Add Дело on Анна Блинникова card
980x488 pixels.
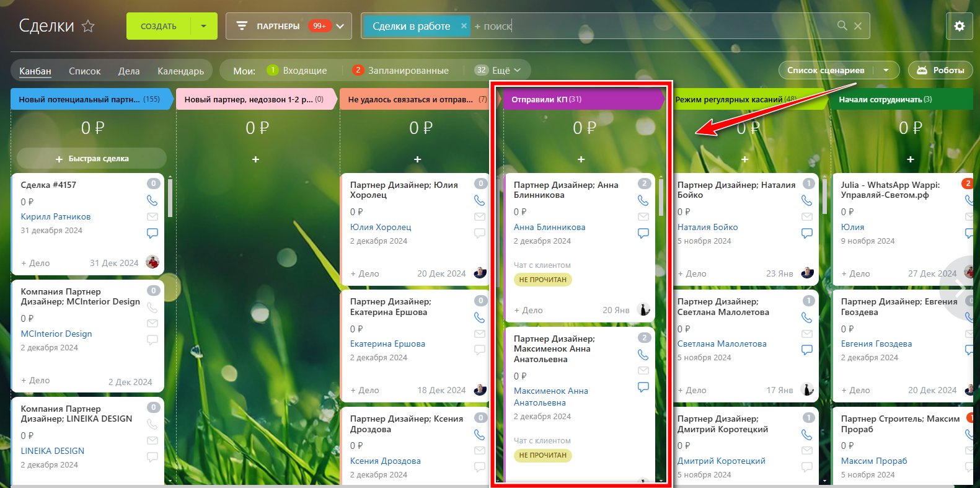[528, 310]
